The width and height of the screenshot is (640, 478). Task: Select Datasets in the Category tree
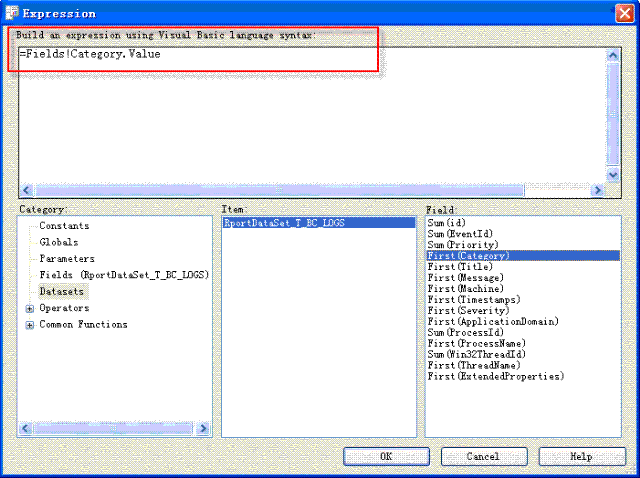coord(62,291)
